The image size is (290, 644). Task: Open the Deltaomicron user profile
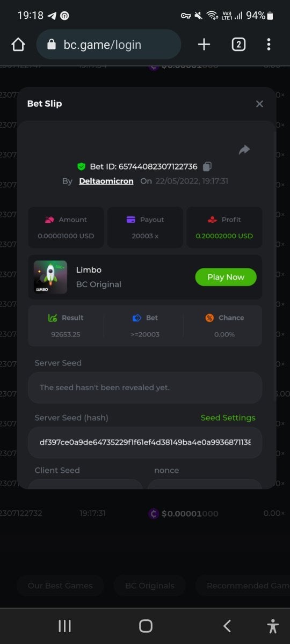[106, 181]
